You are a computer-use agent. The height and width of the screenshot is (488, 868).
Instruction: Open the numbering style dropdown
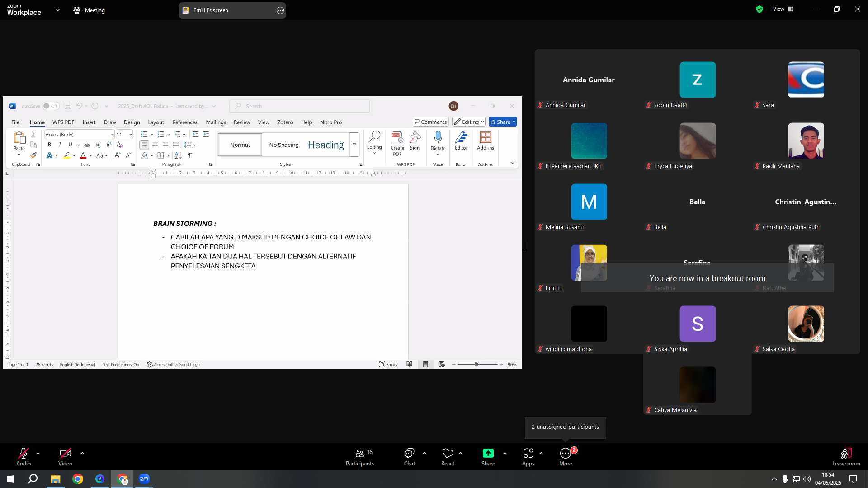coord(168,135)
